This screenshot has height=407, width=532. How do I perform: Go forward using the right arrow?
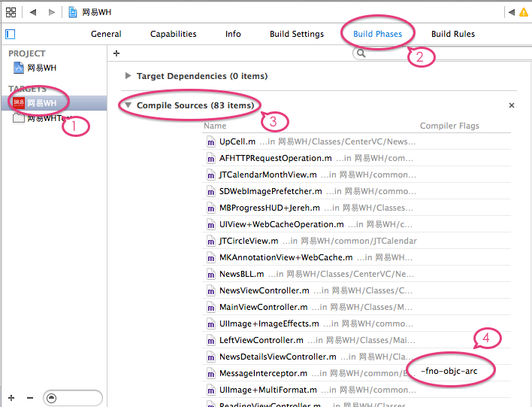(51, 12)
